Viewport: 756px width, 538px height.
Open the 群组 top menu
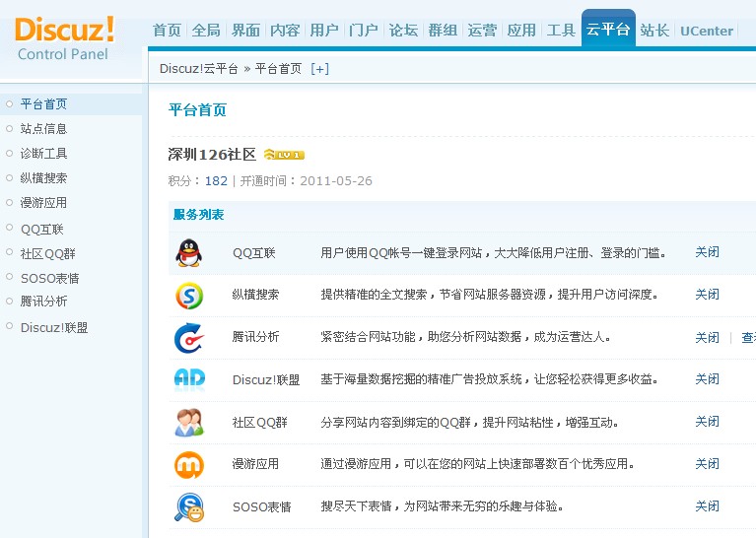coord(443,31)
